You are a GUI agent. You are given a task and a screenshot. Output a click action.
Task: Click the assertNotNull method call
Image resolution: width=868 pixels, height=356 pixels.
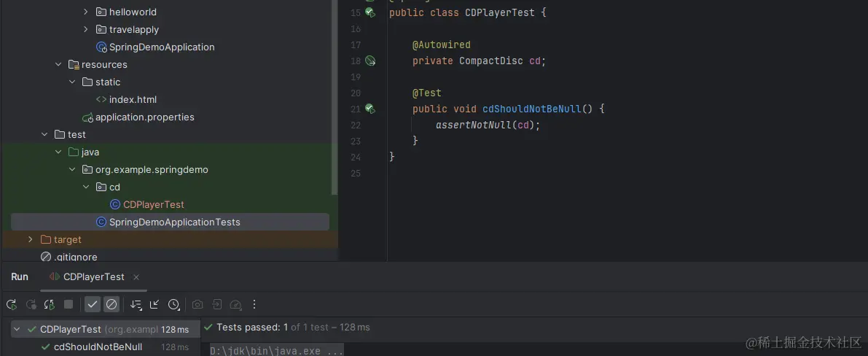(474, 125)
